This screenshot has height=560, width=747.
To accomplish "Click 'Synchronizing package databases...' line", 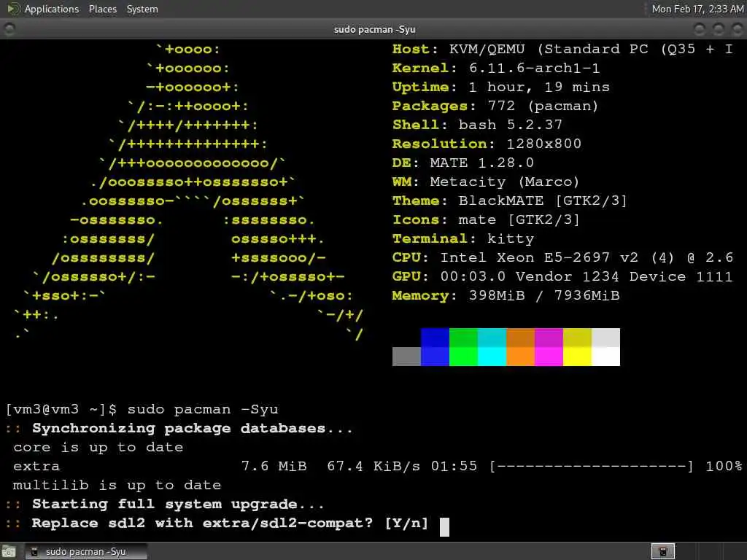I will (x=192, y=429).
